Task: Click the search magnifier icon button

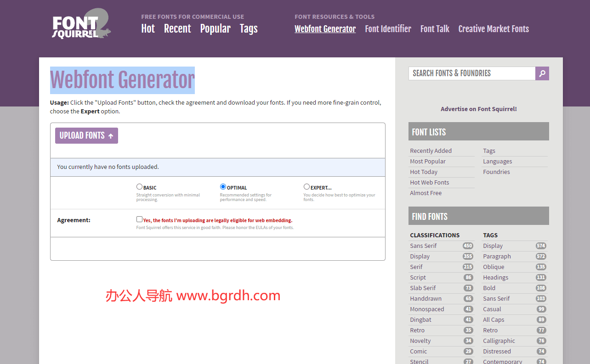Action: point(542,73)
